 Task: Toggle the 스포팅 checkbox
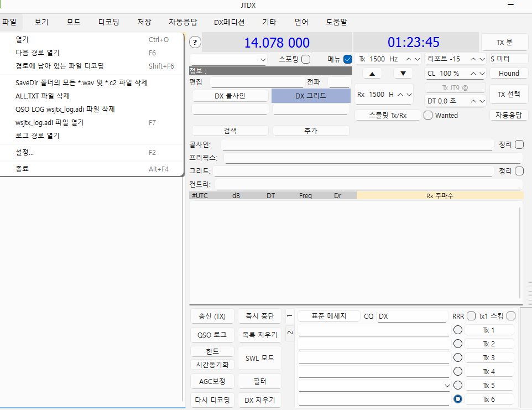306,59
